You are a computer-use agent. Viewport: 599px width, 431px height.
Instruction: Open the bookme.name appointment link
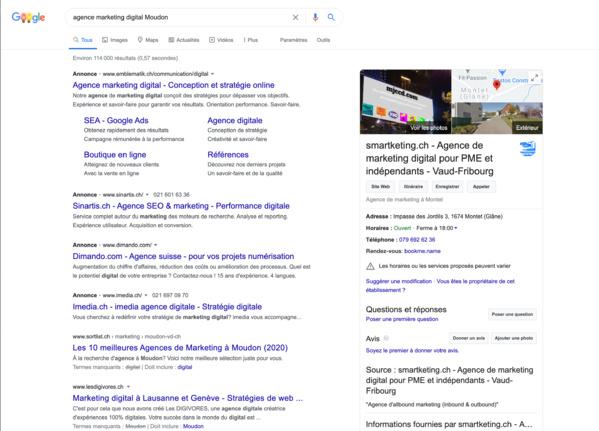[x=422, y=251]
